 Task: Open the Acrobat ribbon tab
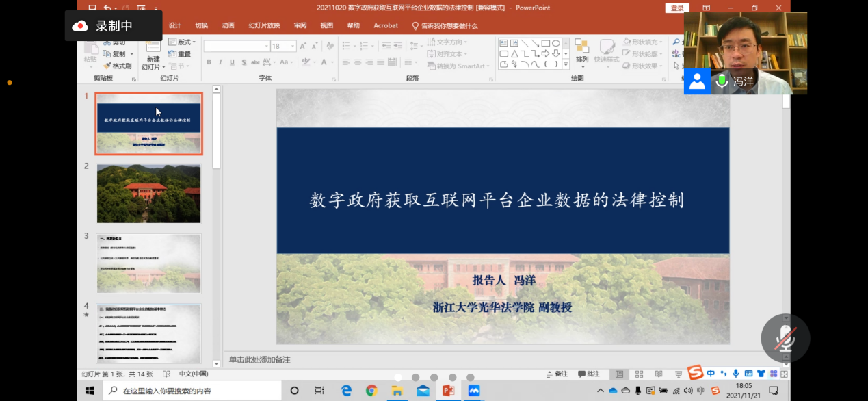pyautogui.click(x=386, y=25)
